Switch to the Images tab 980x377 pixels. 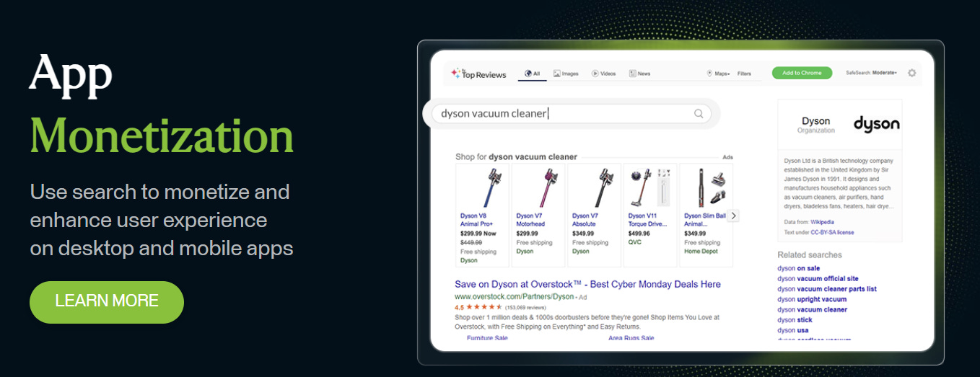point(566,74)
